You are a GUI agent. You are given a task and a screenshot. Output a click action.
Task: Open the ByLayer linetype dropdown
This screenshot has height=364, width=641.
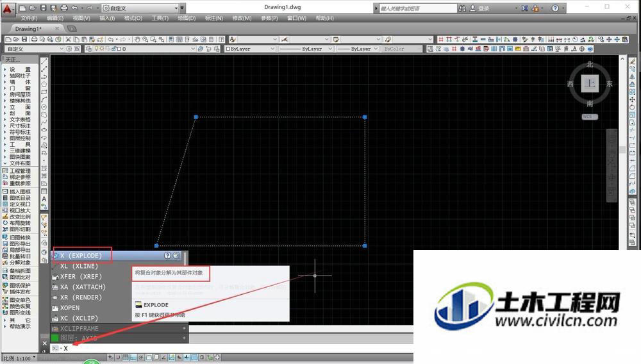coord(306,49)
